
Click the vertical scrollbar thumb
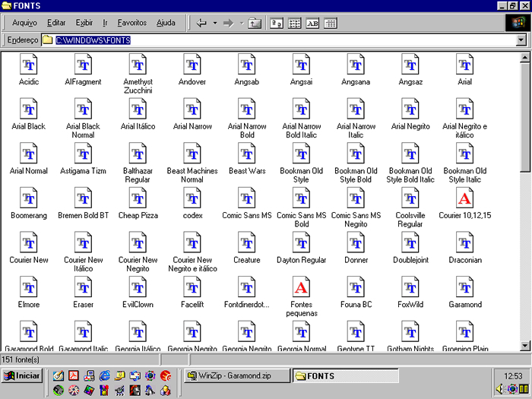tap(524, 117)
